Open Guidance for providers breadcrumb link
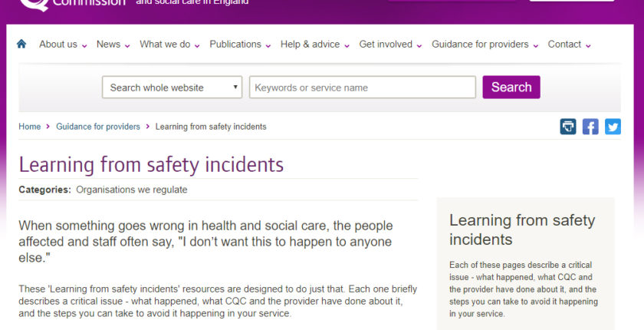644x330 pixels. [98, 127]
